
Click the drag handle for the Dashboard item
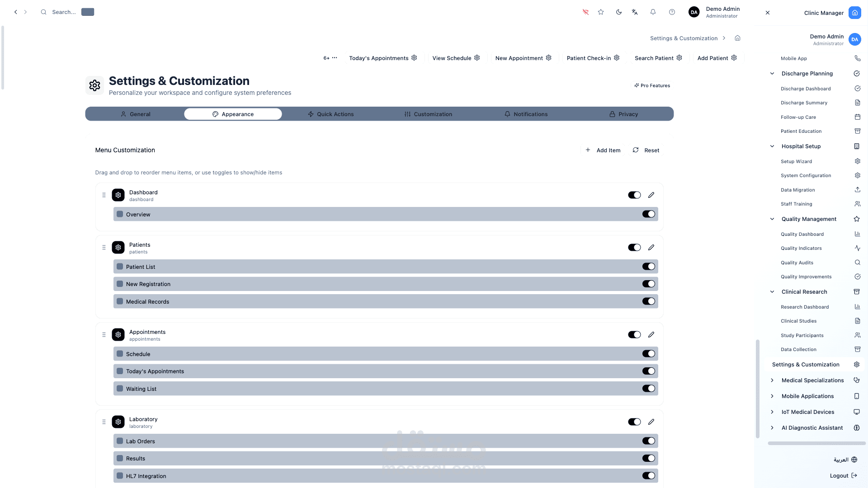click(x=104, y=195)
